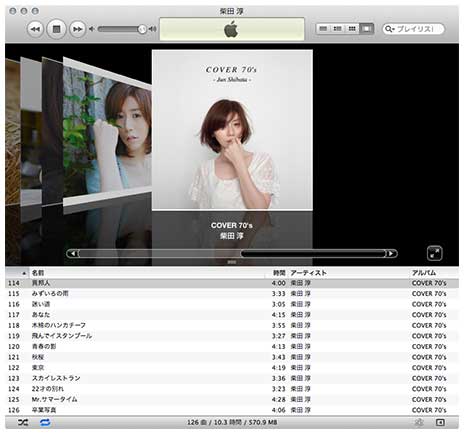The width and height of the screenshot is (464, 434).
Task: Select track 116 迷い道
Action: point(232,304)
